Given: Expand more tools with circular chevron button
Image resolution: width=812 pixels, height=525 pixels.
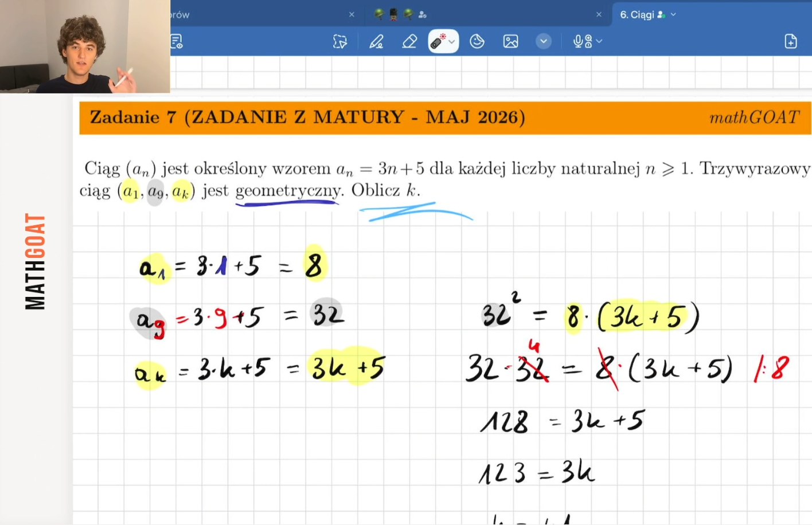Looking at the screenshot, I should pos(544,41).
